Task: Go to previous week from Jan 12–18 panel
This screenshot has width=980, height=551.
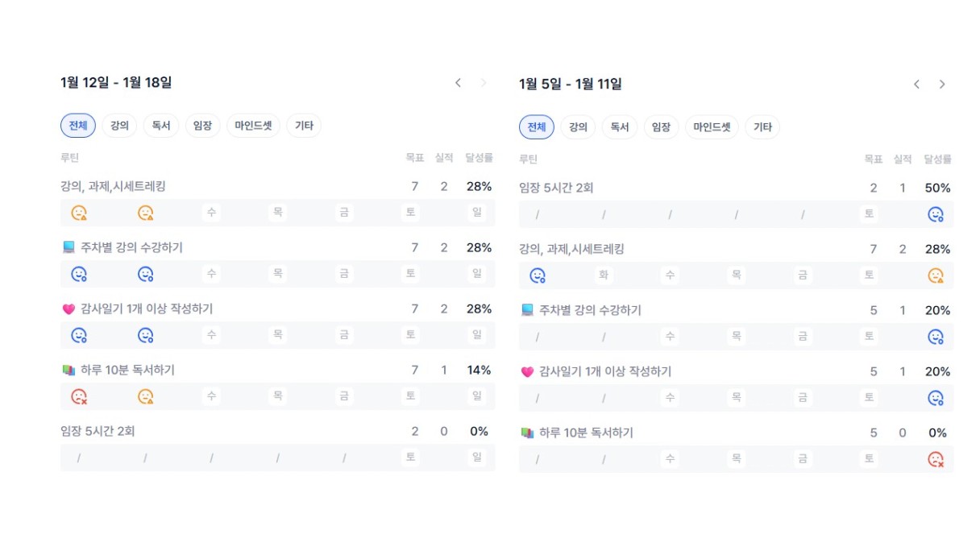Action: 459,83
